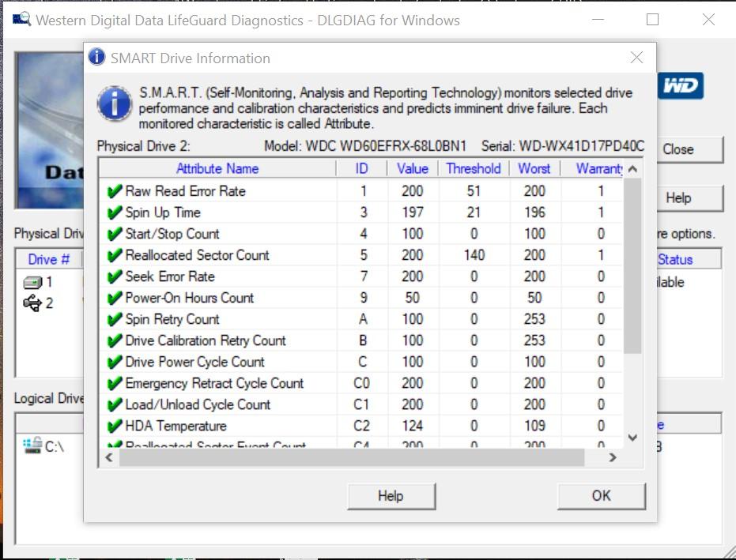736x560 pixels.
Task: Click the scroll up arrow of attribute list
Action: click(x=632, y=169)
